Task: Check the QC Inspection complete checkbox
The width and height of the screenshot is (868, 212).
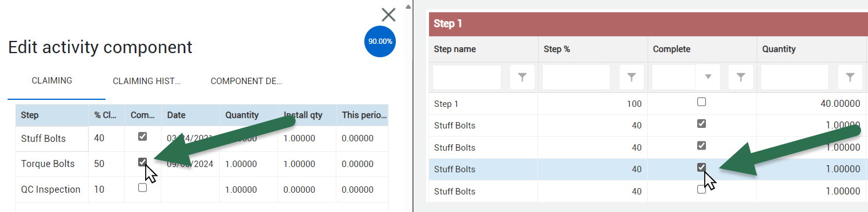Action: click(142, 188)
